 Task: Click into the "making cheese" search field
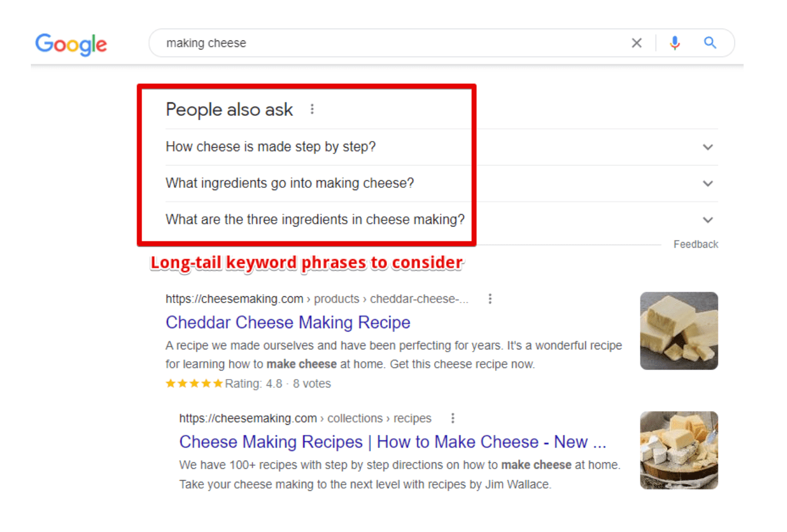(394, 43)
